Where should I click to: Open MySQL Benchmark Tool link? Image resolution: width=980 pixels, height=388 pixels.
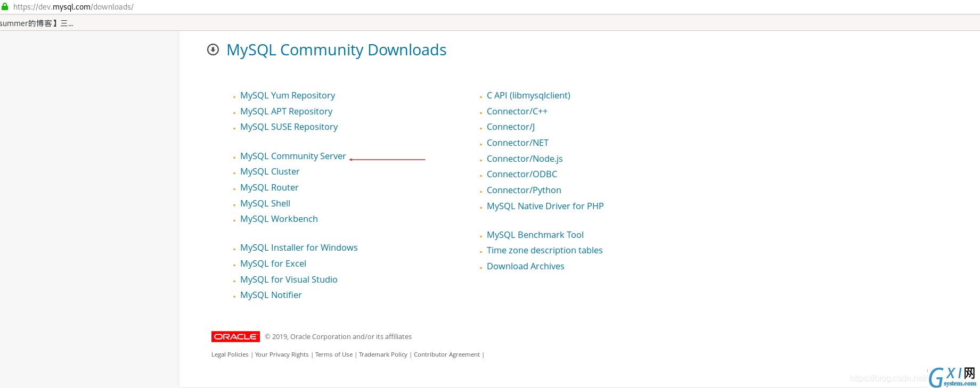tap(535, 235)
